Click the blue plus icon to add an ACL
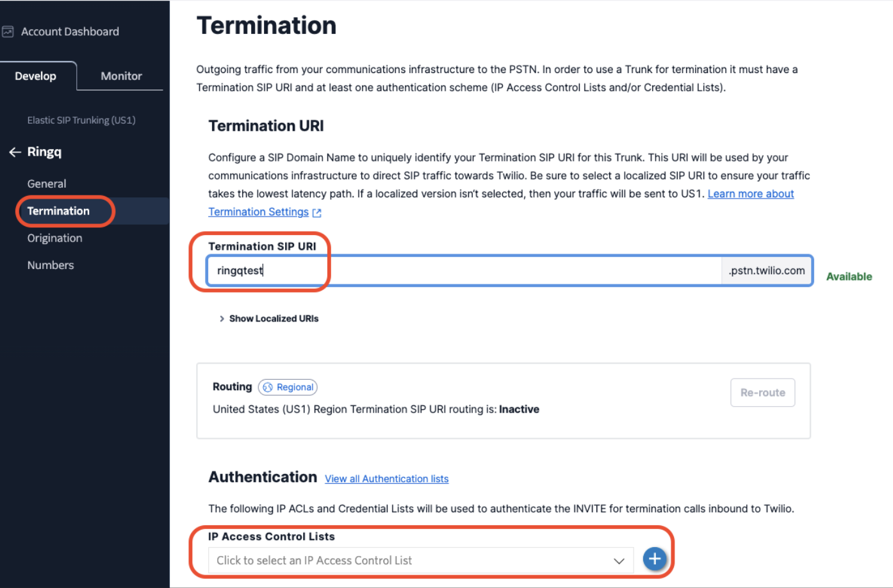 coord(655,559)
